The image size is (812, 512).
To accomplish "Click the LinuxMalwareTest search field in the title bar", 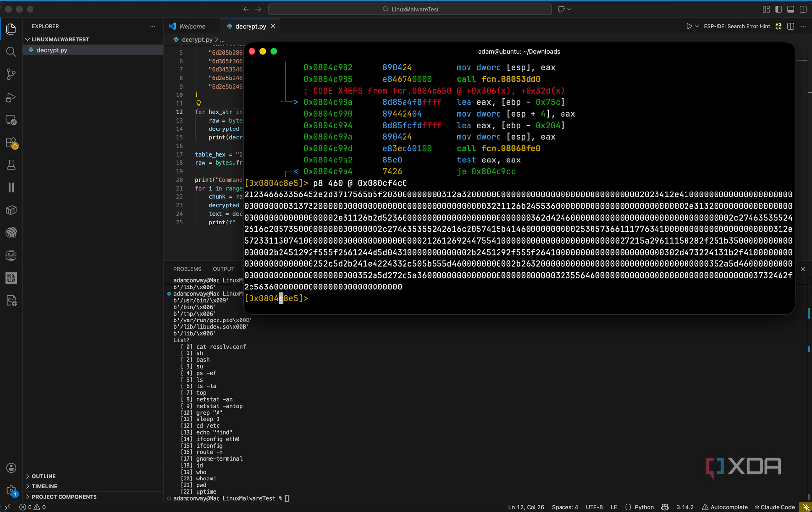I will [410, 9].
